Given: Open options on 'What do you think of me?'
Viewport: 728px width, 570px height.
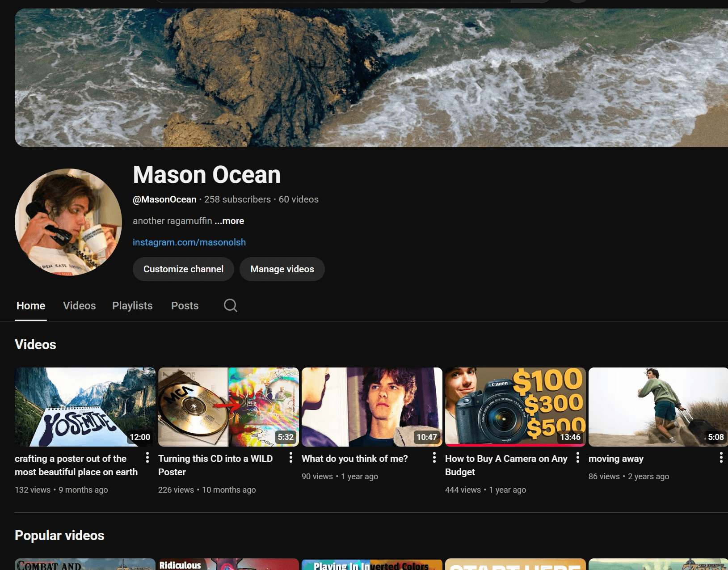Looking at the screenshot, I should coord(434,458).
